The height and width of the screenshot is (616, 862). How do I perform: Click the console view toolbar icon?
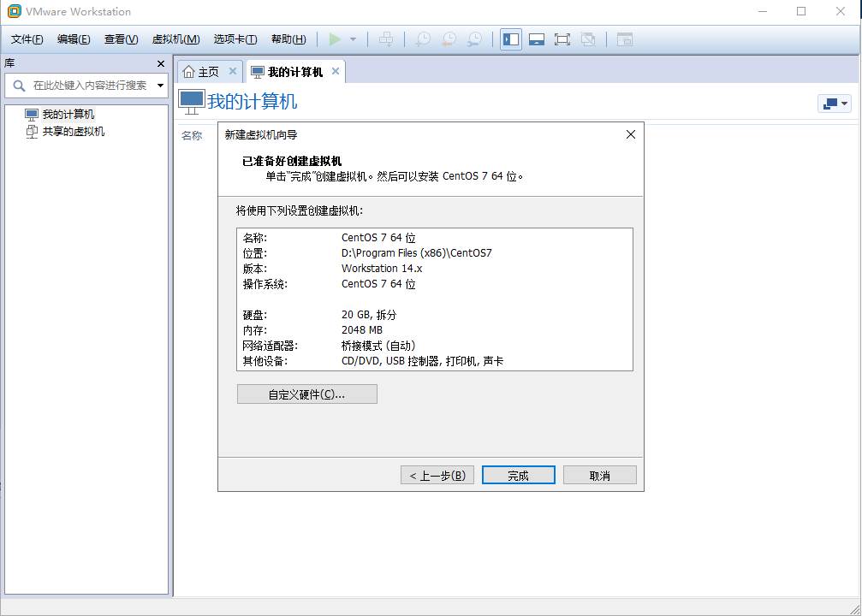point(625,39)
